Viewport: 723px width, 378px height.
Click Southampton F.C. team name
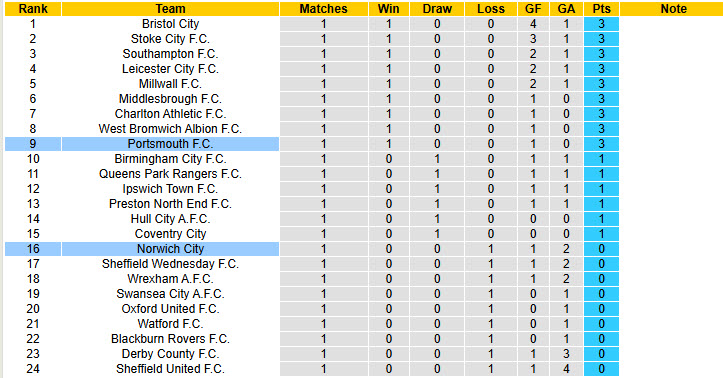(170, 54)
